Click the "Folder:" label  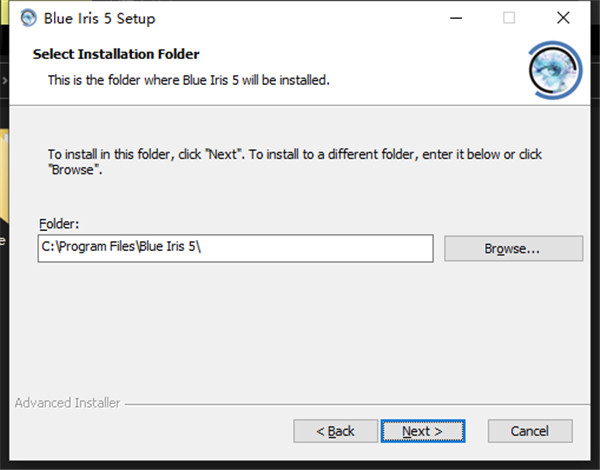(58, 224)
